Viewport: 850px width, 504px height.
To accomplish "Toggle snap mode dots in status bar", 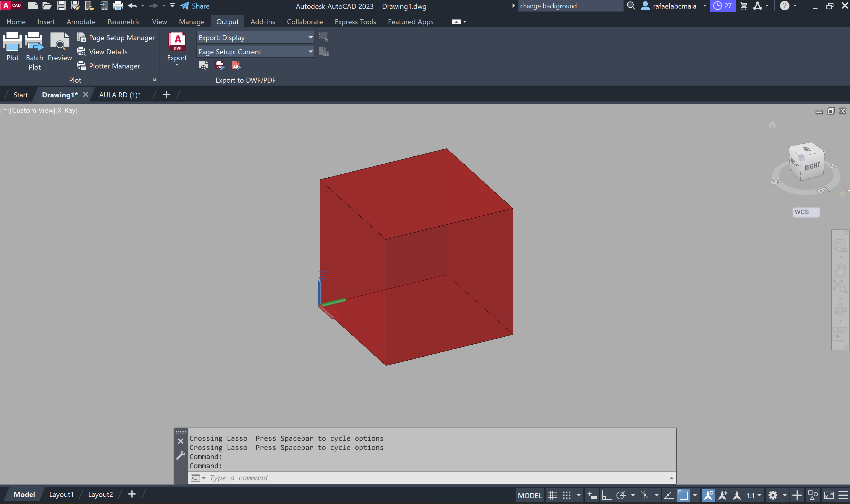I will click(x=567, y=495).
